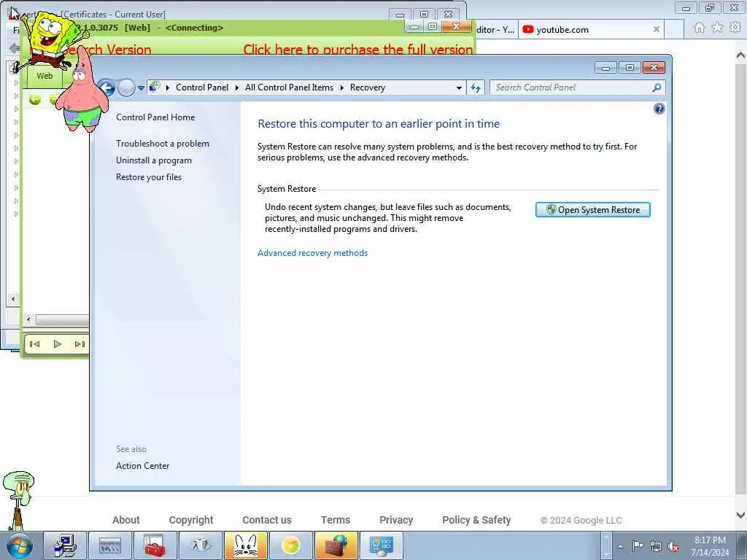Expand the arrow after Control Panel breadcrumb

coord(237,87)
